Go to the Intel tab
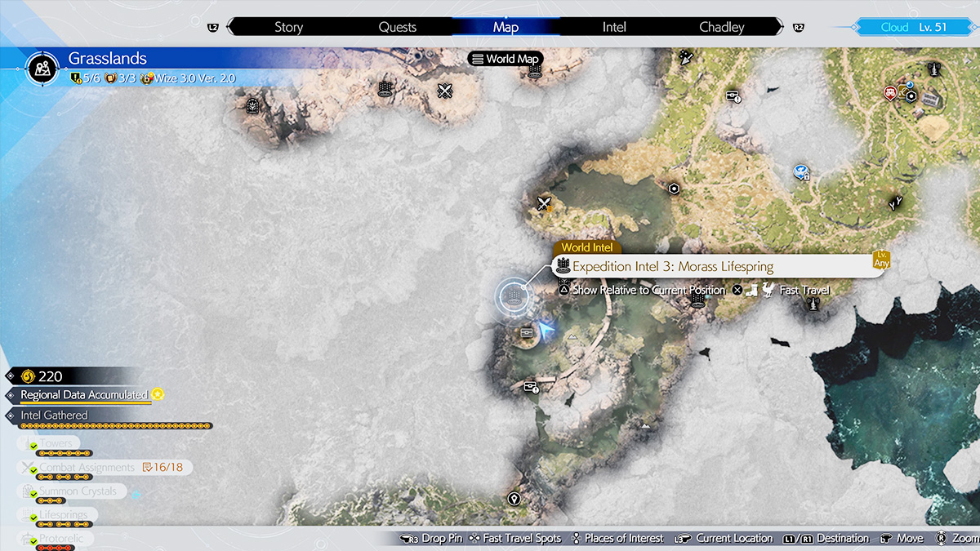980x551 pixels. click(x=614, y=27)
